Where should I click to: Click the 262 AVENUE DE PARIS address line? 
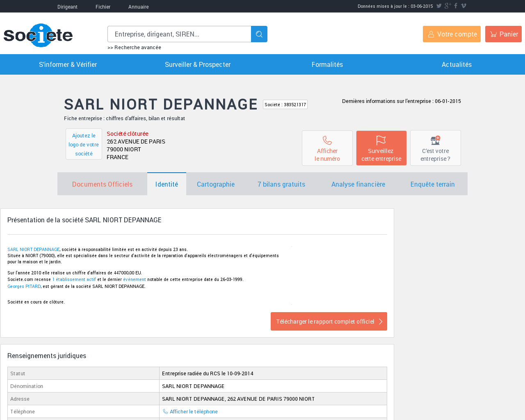[136, 142]
